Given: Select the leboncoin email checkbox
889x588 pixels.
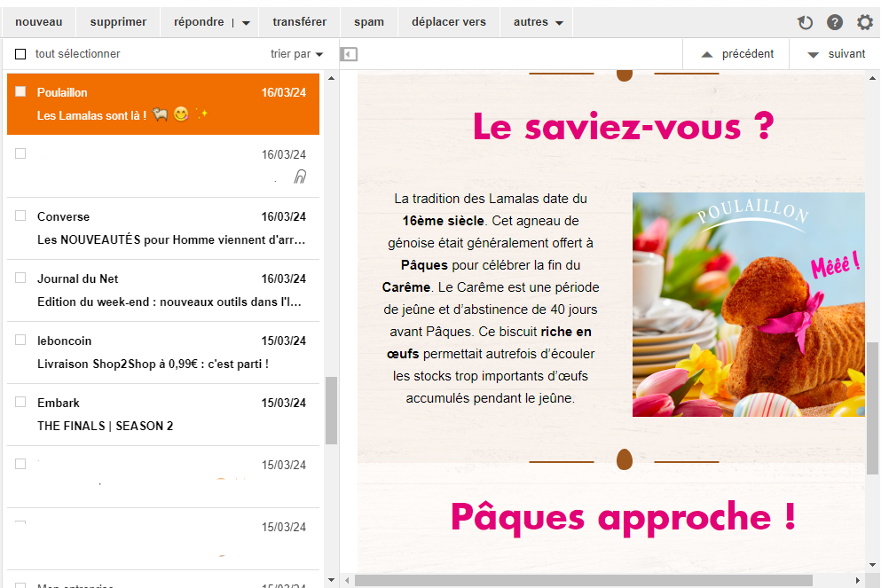Looking at the screenshot, I should point(20,340).
